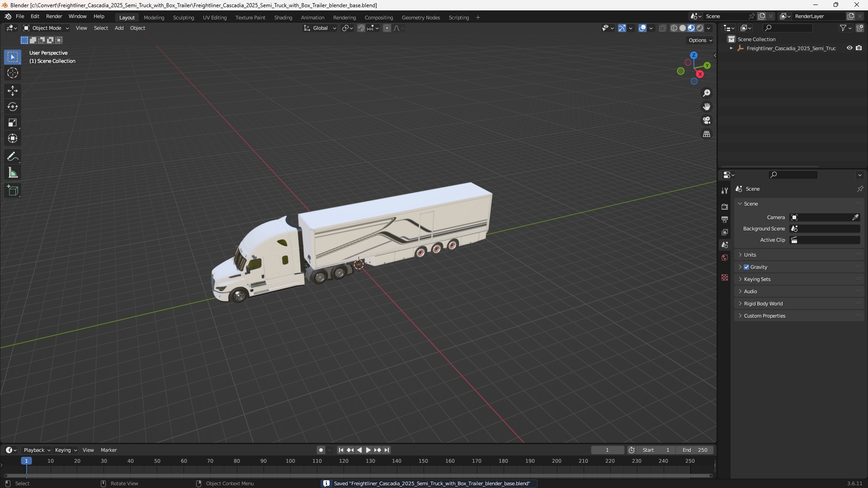
Task: Switch to solid shading
Action: tap(683, 28)
